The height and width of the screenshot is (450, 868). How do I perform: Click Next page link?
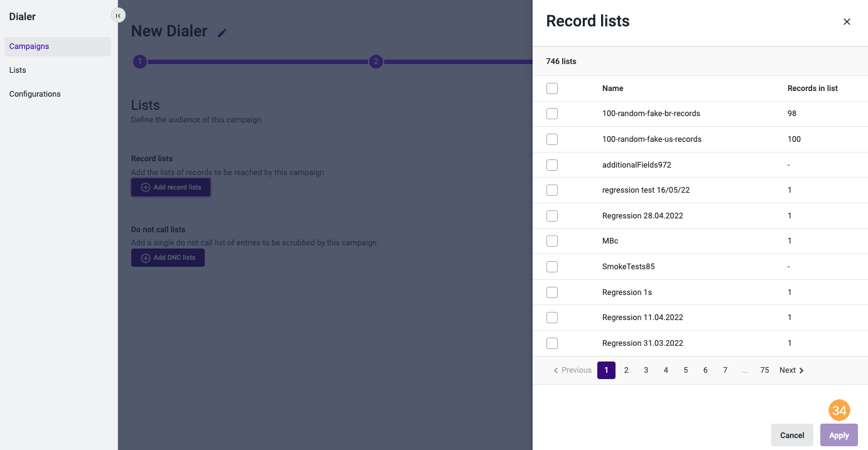791,370
